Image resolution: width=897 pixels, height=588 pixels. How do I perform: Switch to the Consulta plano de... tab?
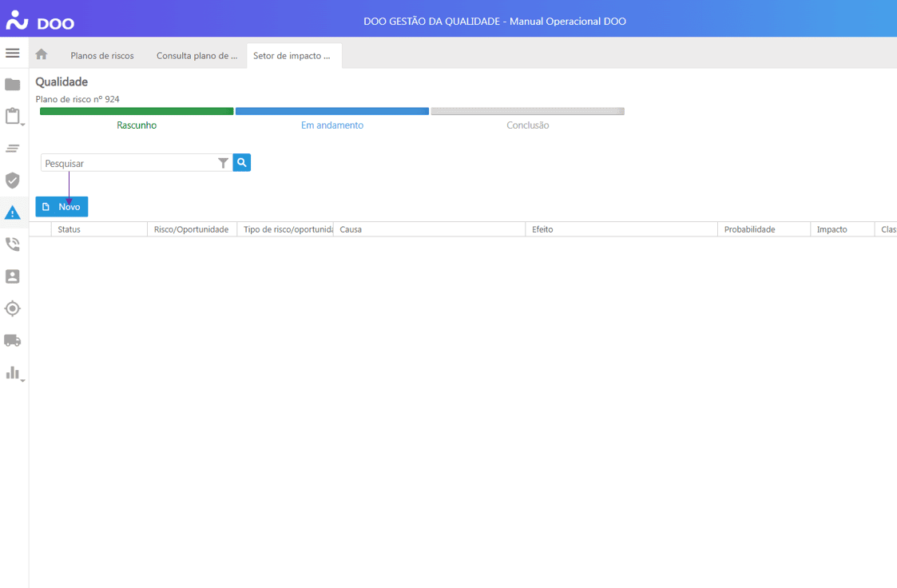pyautogui.click(x=196, y=56)
